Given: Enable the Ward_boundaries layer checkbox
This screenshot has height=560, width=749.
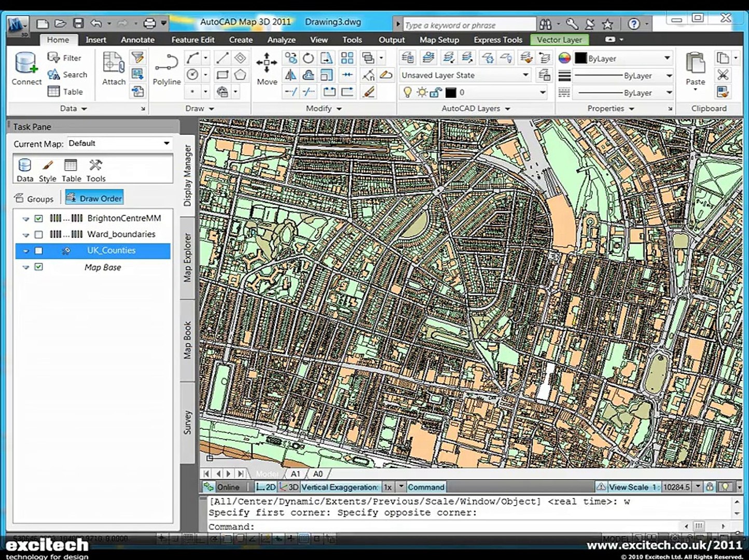Looking at the screenshot, I should 39,234.
